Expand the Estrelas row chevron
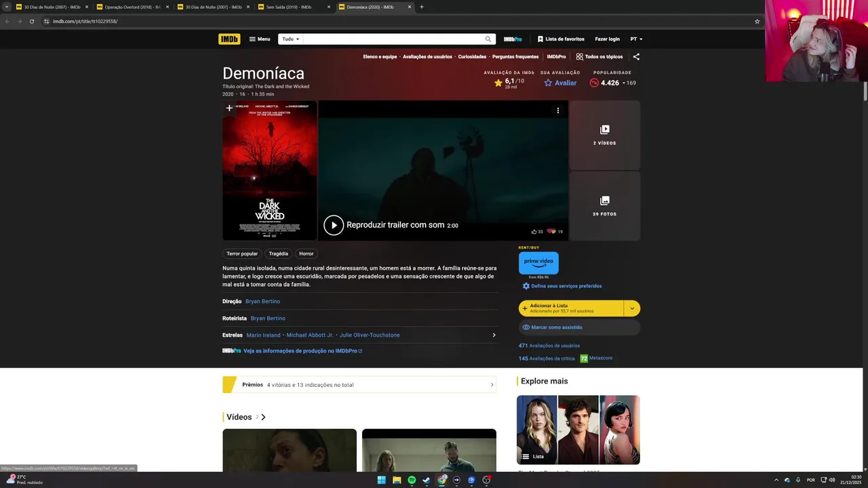Viewport: 868px width, 488px height. pyautogui.click(x=494, y=335)
